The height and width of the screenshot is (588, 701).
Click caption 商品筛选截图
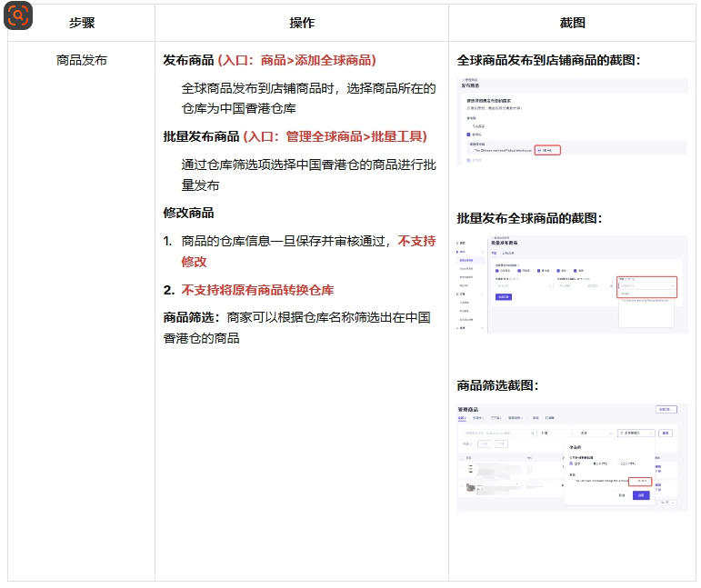(x=497, y=385)
